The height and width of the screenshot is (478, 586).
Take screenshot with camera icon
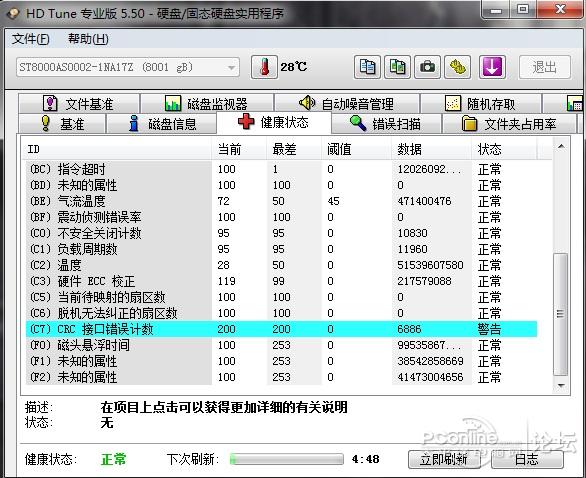427,67
